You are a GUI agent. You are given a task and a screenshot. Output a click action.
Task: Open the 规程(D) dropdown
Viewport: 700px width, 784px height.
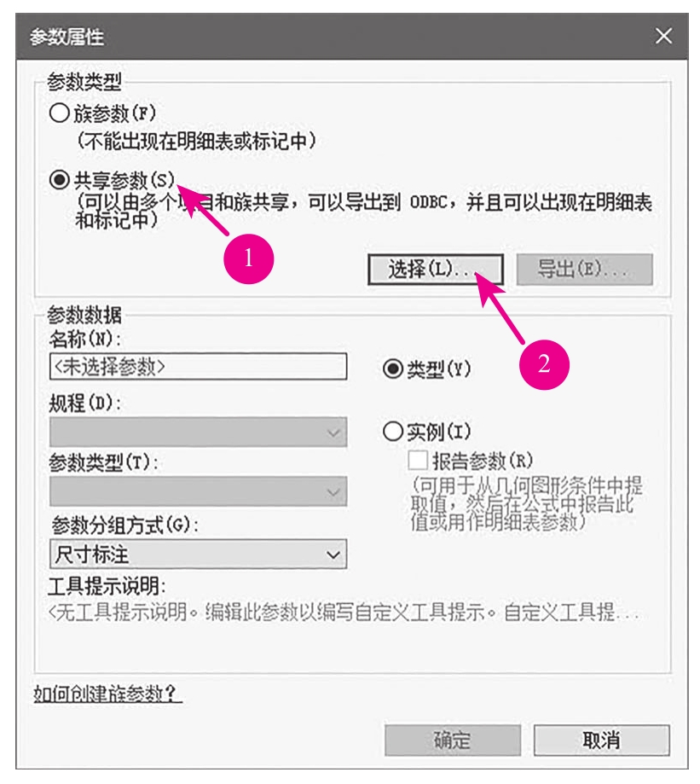tap(198, 432)
